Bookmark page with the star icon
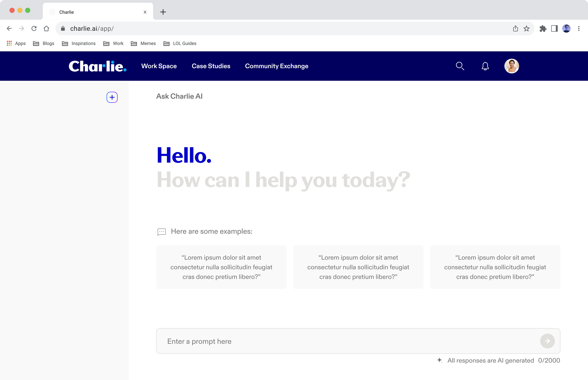Screen dimensions: 588x380 [x=527, y=29]
